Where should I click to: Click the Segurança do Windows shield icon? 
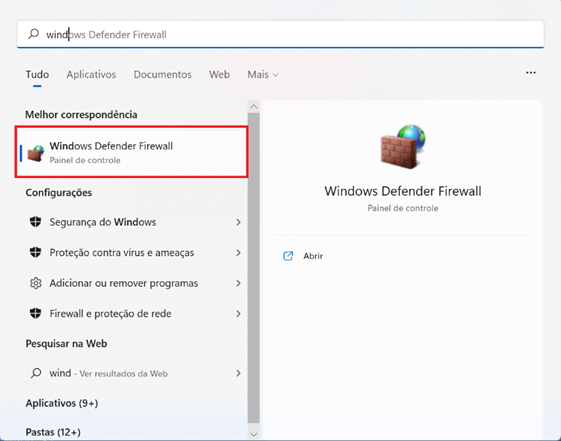[35, 222]
